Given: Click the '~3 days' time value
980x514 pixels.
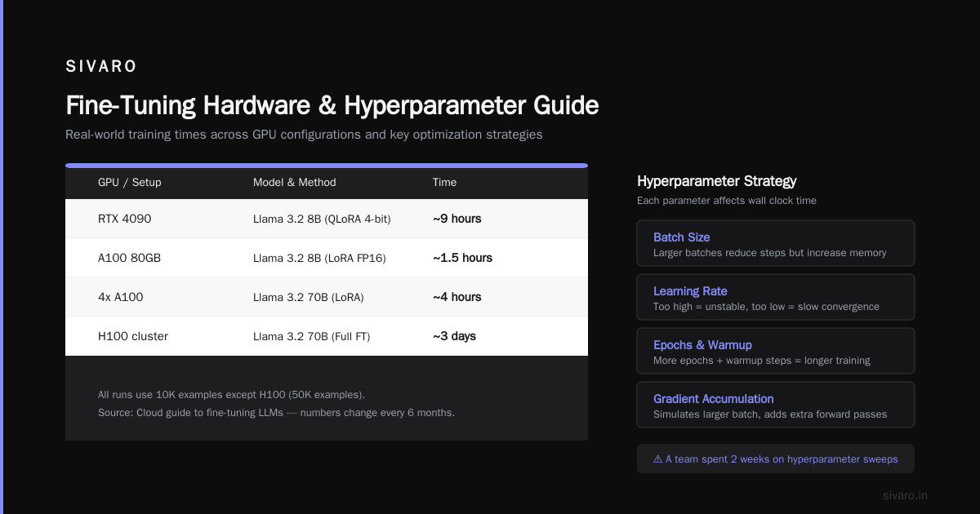Looking at the screenshot, I should pos(455,336).
